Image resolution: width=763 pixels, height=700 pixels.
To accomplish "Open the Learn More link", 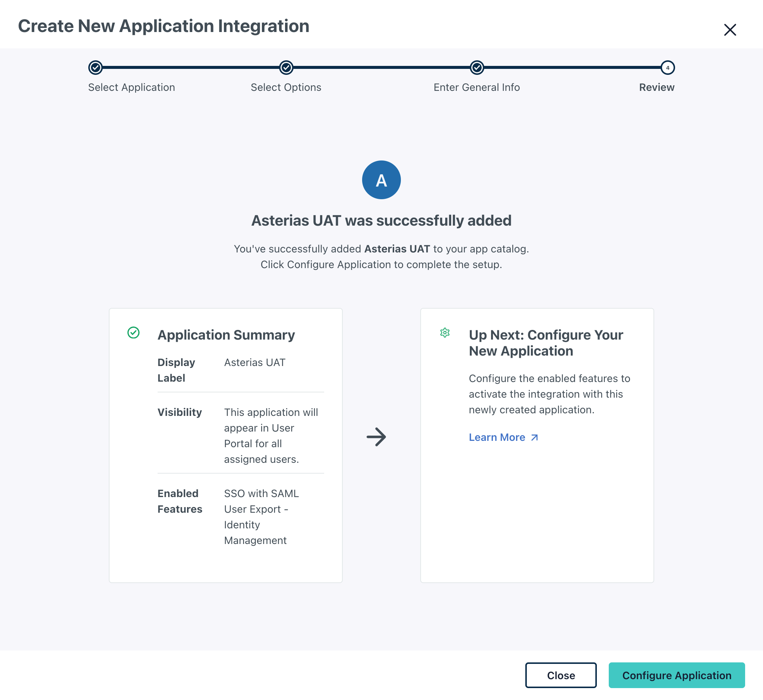I will [497, 437].
